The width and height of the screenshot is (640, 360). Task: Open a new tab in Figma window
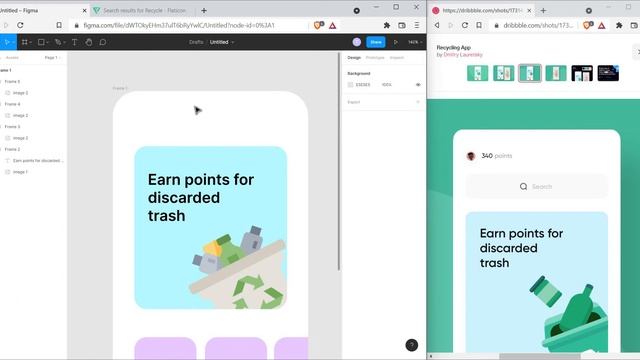pos(204,11)
